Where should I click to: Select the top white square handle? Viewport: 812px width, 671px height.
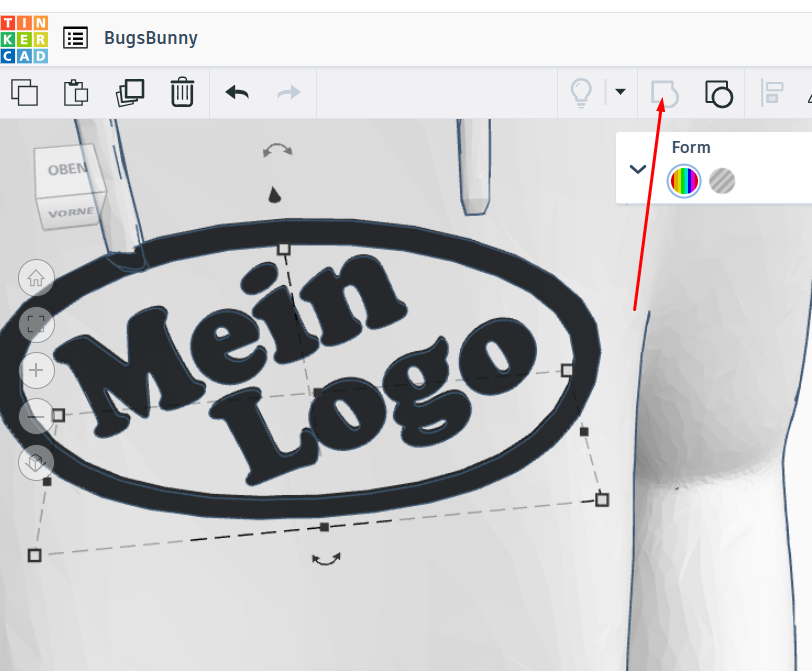283,250
